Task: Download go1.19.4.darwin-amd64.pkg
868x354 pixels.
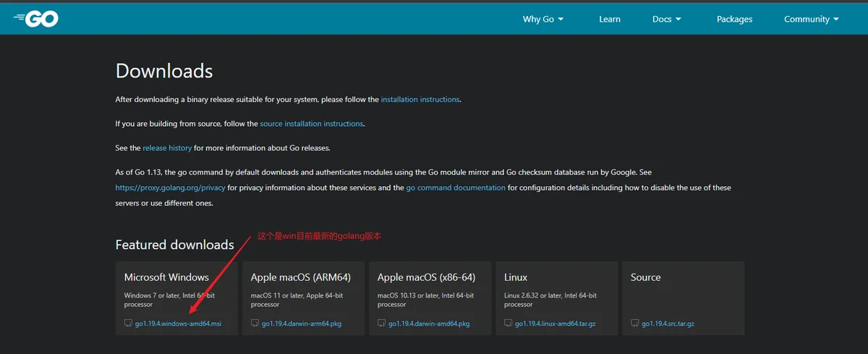Action: point(429,324)
